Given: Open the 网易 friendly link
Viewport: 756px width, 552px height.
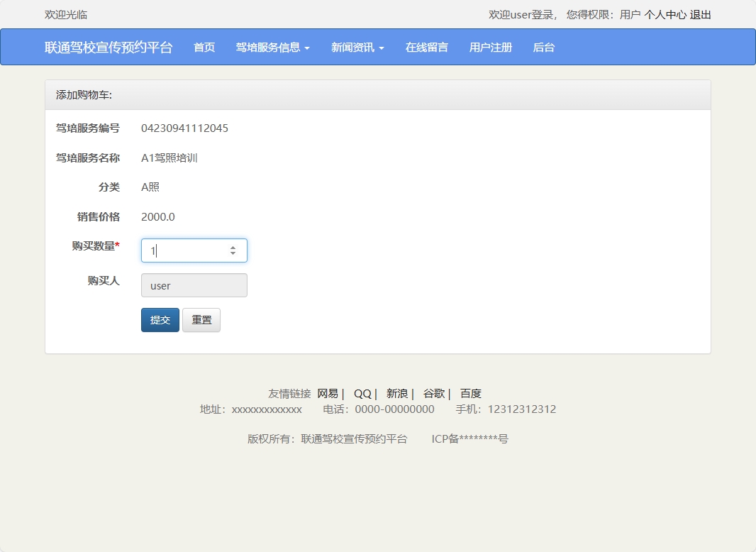Looking at the screenshot, I should click(328, 393).
